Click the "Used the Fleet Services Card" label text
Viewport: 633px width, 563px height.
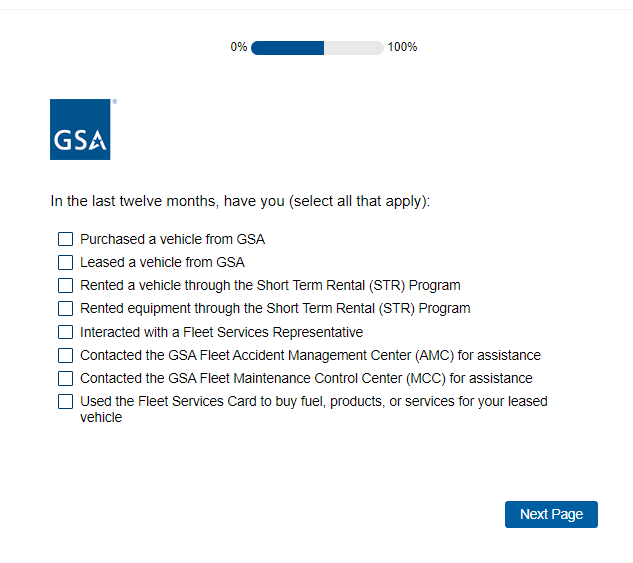[x=313, y=402]
